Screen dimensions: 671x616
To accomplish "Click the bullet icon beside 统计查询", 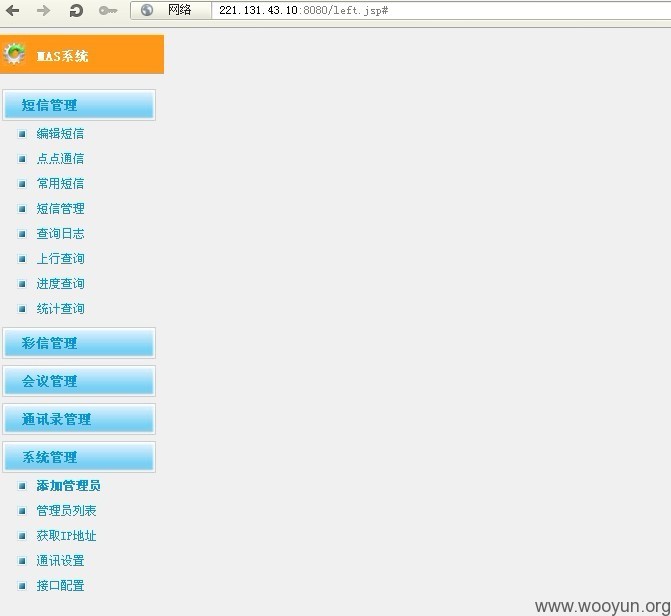I will click(22, 309).
